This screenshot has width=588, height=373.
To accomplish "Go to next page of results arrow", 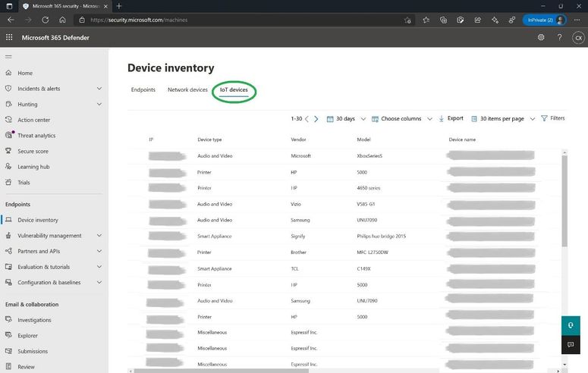I will 316,119.
